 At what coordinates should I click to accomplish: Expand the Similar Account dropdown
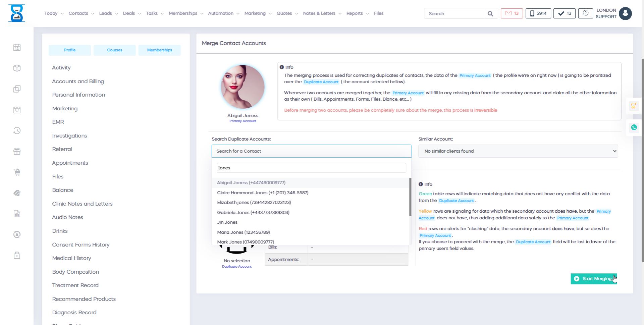518,151
